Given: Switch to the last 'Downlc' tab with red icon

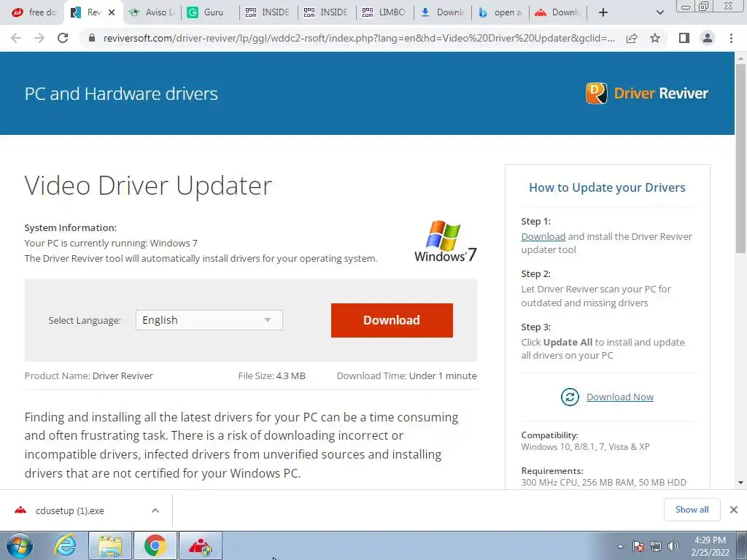Looking at the screenshot, I should tap(558, 12).
